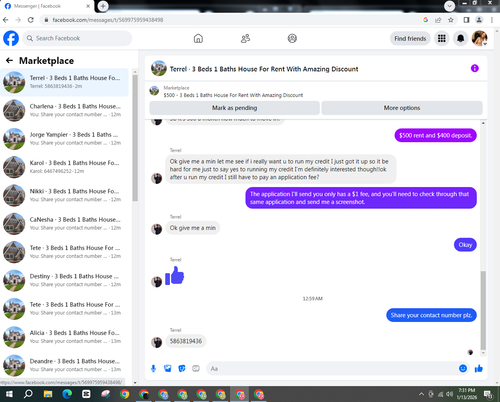Click the Facebook logo

pyautogui.click(x=11, y=38)
